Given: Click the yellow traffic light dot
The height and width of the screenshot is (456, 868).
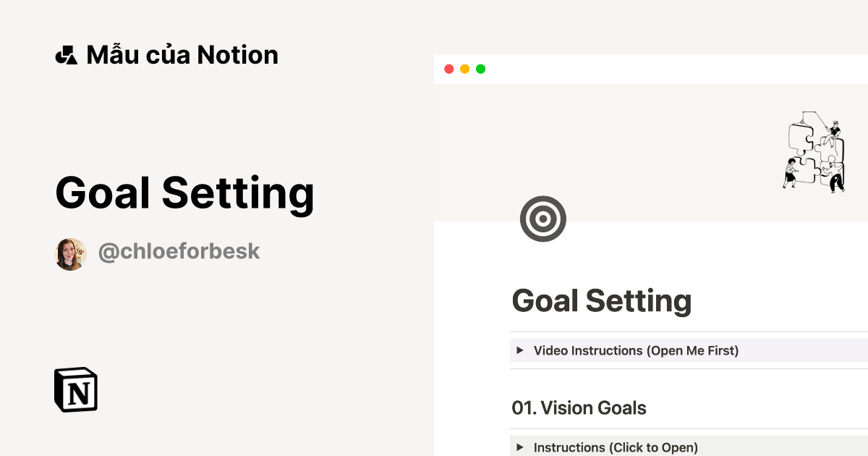Looking at the screenshot, I should [465, 69].
